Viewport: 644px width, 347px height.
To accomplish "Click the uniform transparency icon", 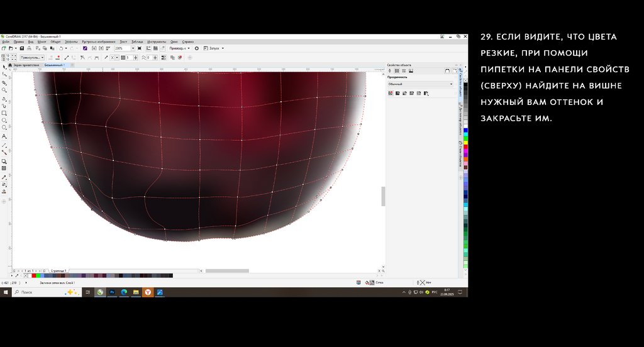I will tap(397, 93).
